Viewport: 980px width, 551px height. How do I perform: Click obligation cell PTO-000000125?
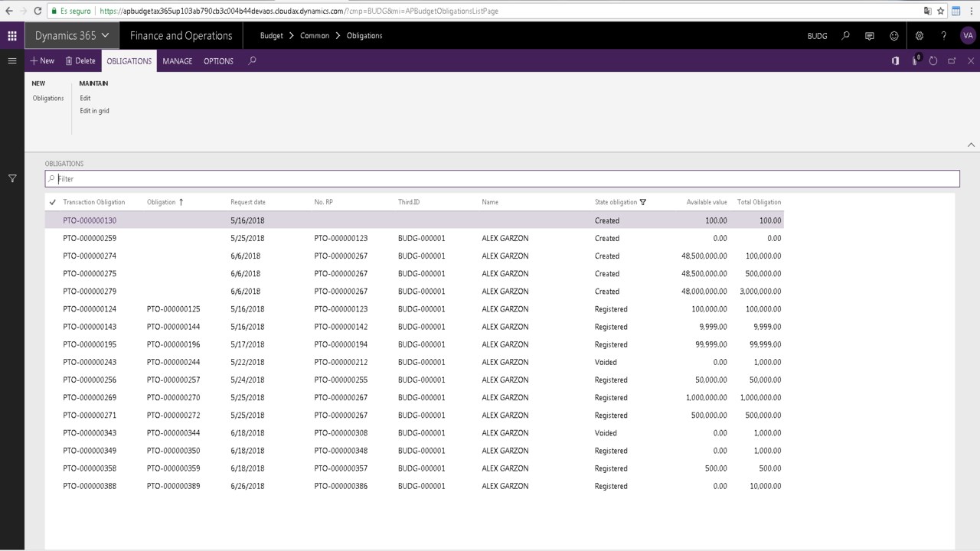tap(174, 309)
